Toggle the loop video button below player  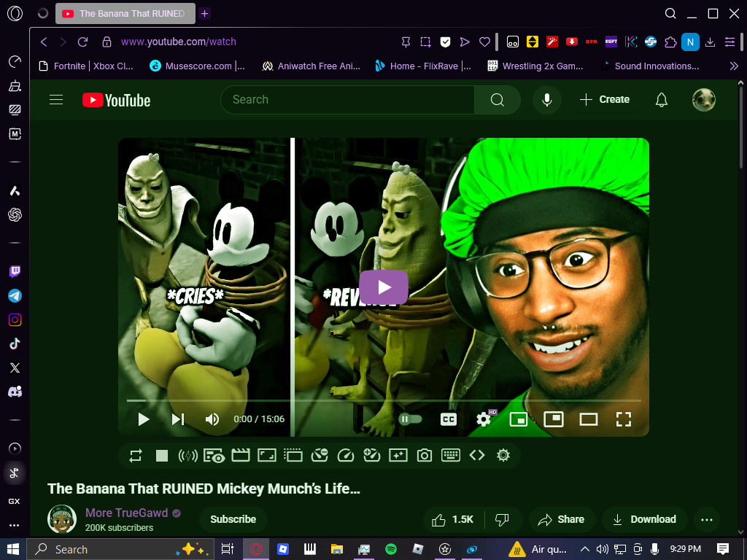pyautogui.click(x=136, y=456)
